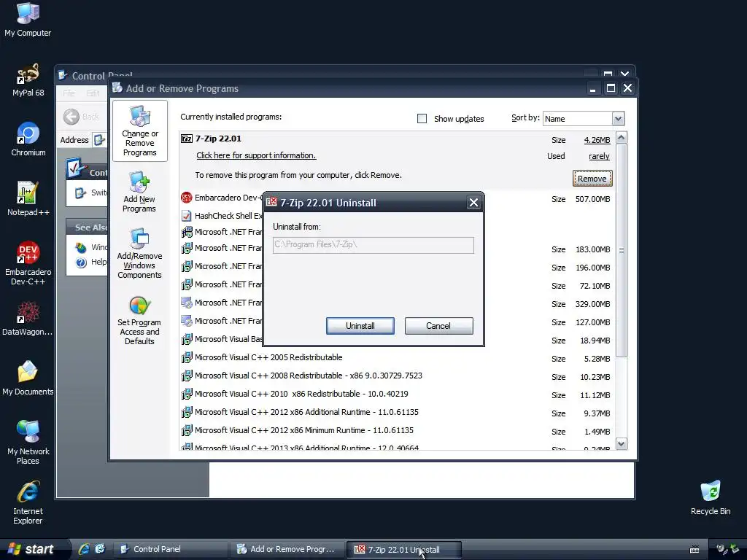Click the Remove button for 7-Zip 22.01
Viewport: 747px width, 560px height.
[592, 179]
